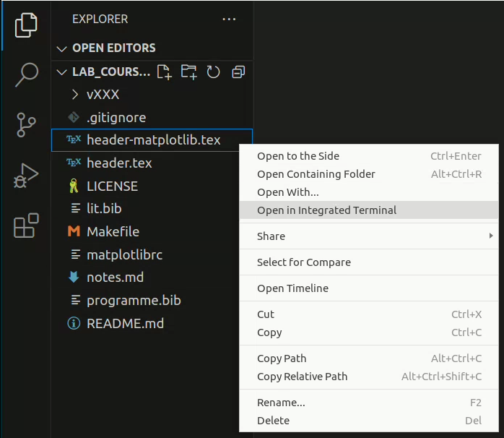
Task: Refresh the Explorer file list
Action: [213, 72]
